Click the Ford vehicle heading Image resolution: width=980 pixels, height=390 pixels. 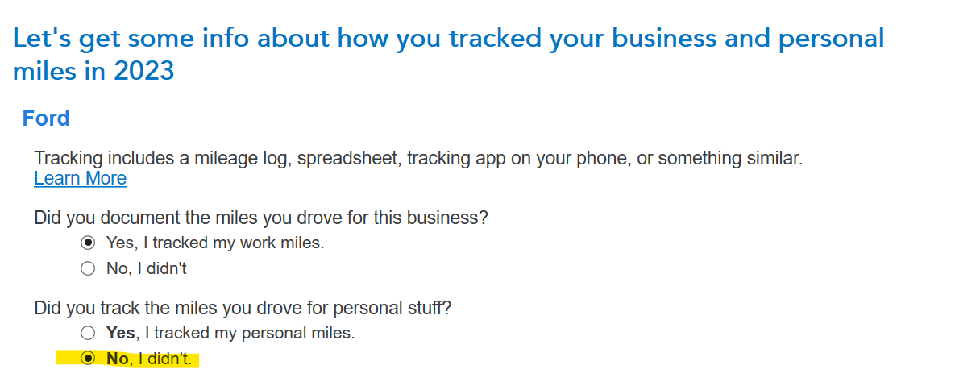pos(46,118)
